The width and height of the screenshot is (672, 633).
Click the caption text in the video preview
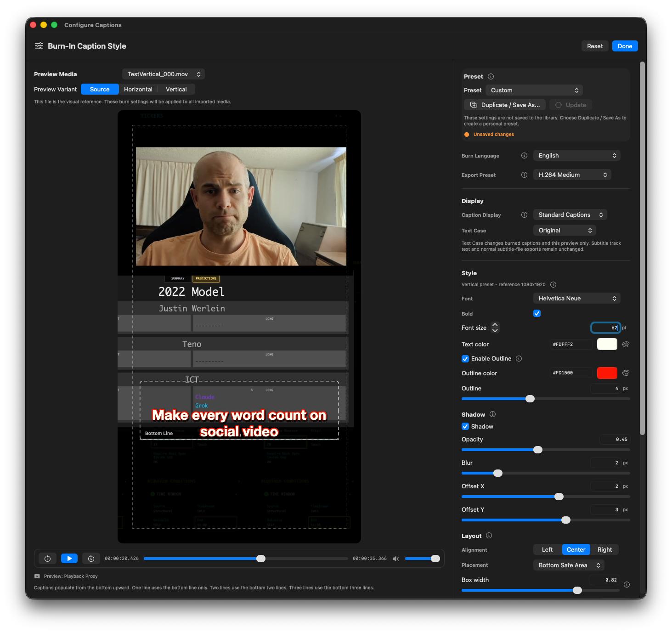point(239,423)
